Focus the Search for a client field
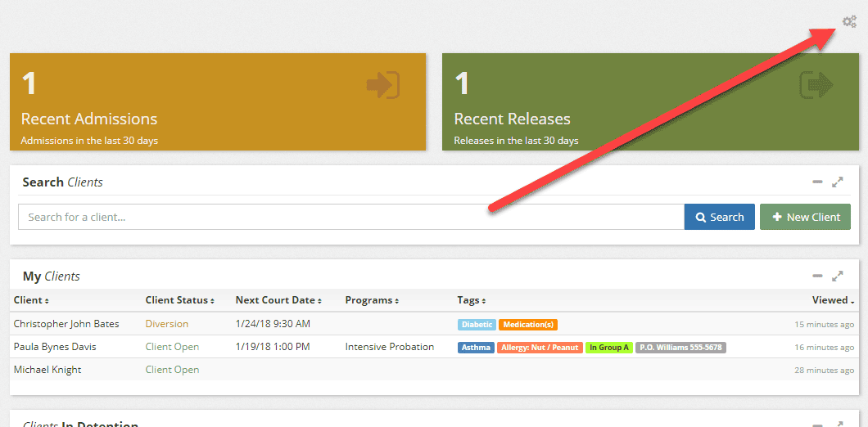 [350, 217]
